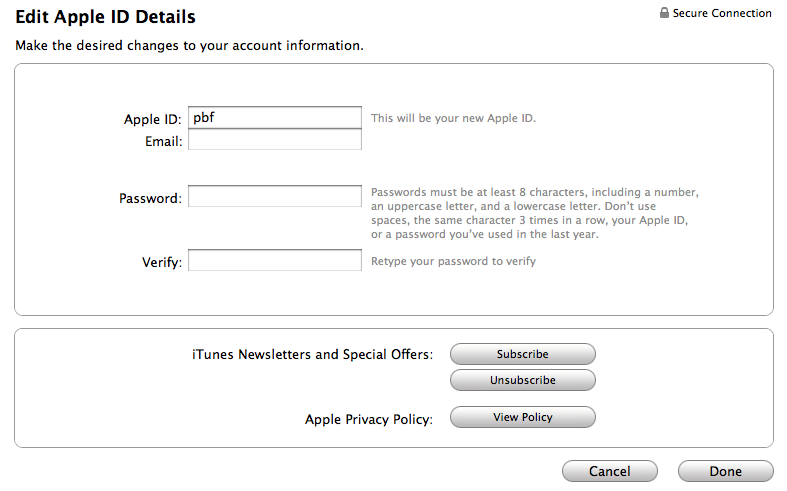Click the 'Retype your password to verify' hint
Image resolution: width=787 pixels, height=491 pixels.
click(453, 261)
